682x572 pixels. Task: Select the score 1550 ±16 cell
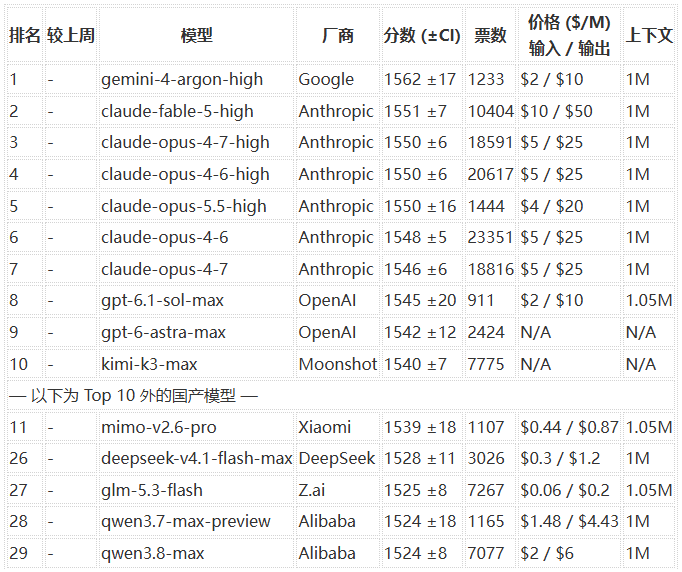[x=420, y=206]
